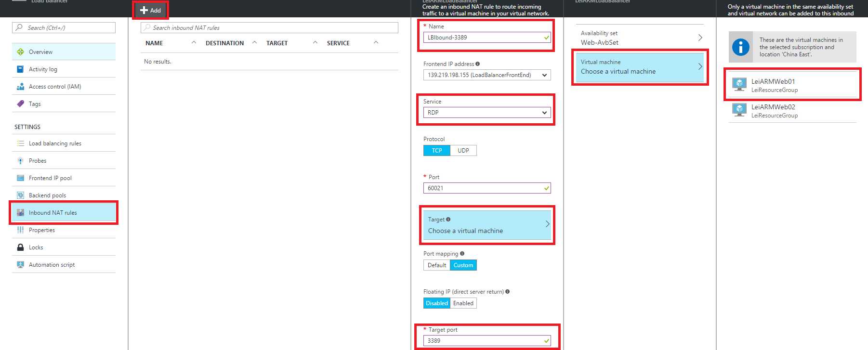Screen dimensions: 868x350
Task: Open Activity log in the sidebar
Action: tap(64, 69)
